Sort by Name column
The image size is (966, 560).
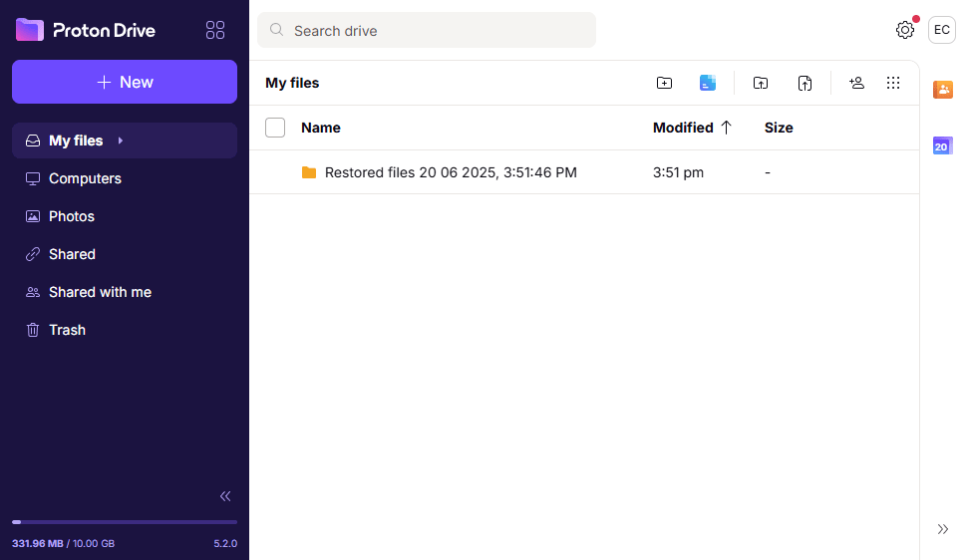tap(320, 128)
